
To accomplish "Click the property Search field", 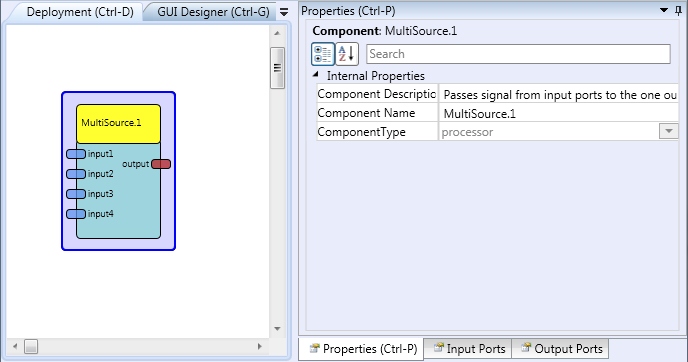I will click(518, 54).
